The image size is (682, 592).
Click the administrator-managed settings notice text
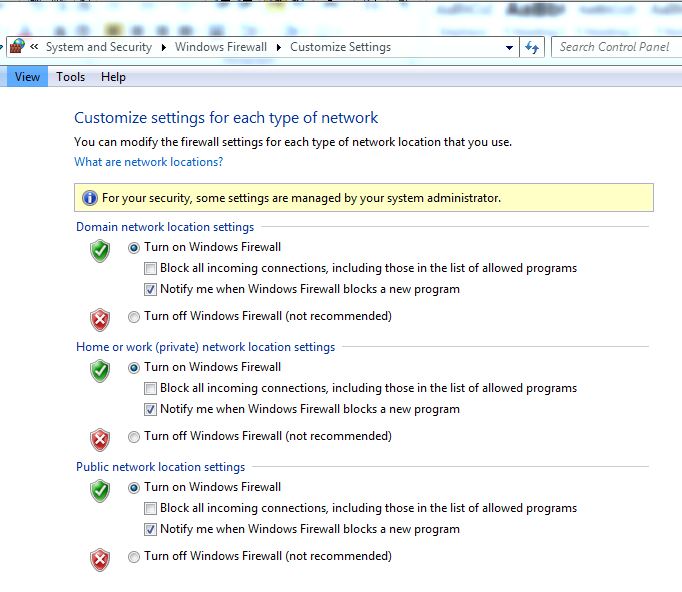(x=301, y=198)
